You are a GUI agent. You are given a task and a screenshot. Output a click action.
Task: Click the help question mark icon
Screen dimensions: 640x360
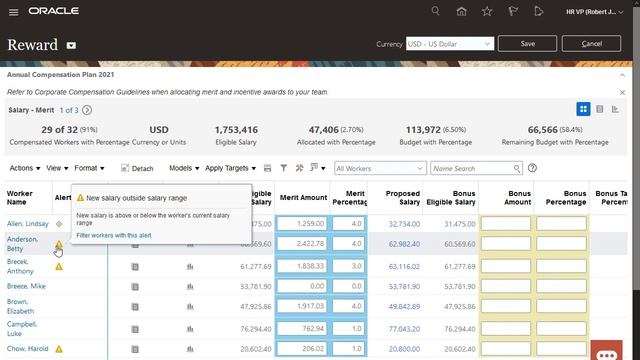[532, 168]
